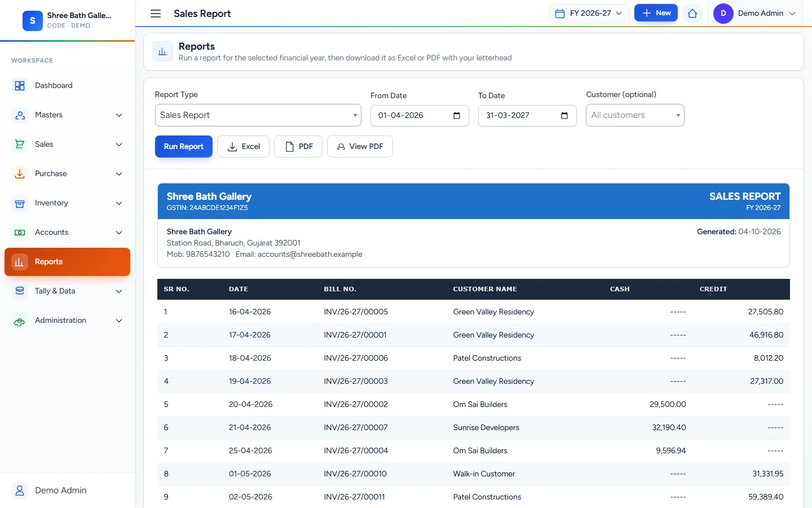The image size is (812, 508).
Task: Click the Masters people icon
Action: point(20,115)
